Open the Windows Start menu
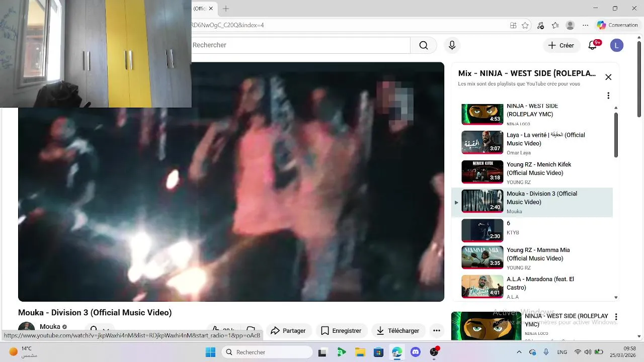 [x=210, y=352]
